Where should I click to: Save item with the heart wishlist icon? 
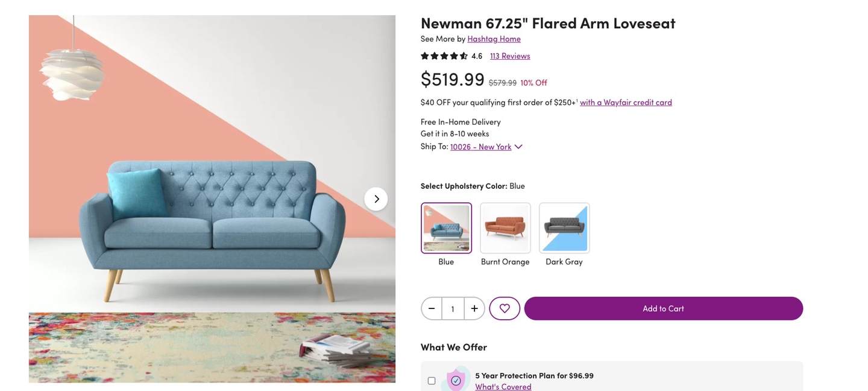pyautogui.click(x=505, y=308)
